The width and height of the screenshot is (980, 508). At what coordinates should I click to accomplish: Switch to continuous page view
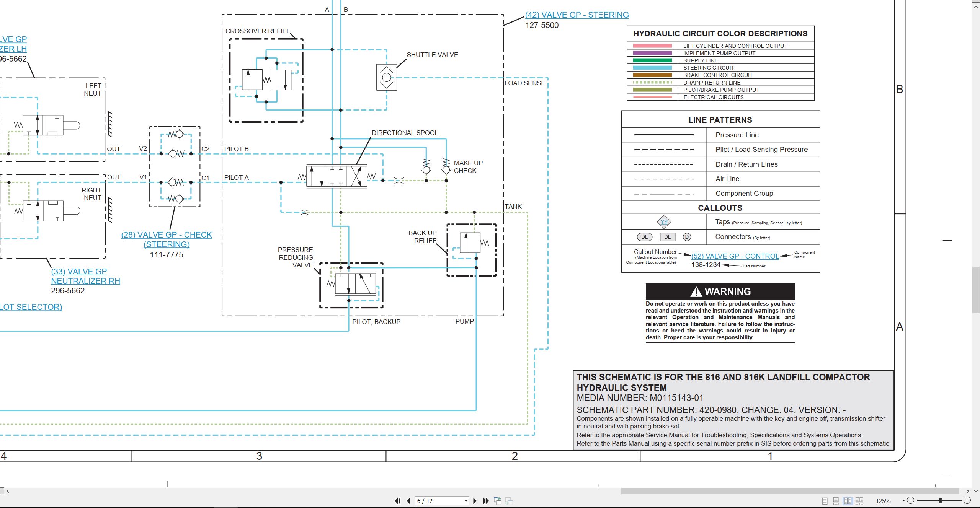pos(836,501)
